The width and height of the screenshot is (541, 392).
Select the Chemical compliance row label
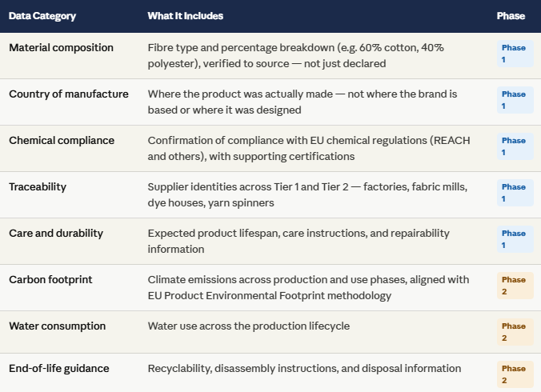(62, 140)
